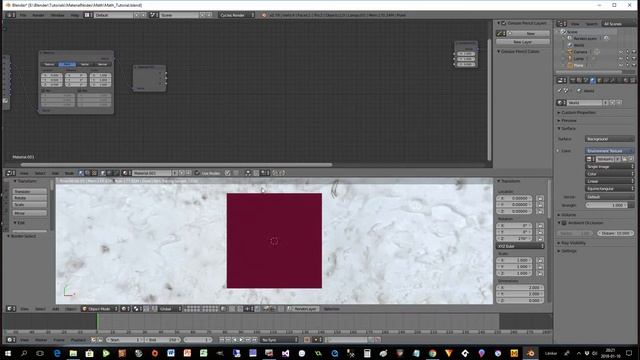Open the Window menu
640x360 pixels.
[x=58, y=15]
